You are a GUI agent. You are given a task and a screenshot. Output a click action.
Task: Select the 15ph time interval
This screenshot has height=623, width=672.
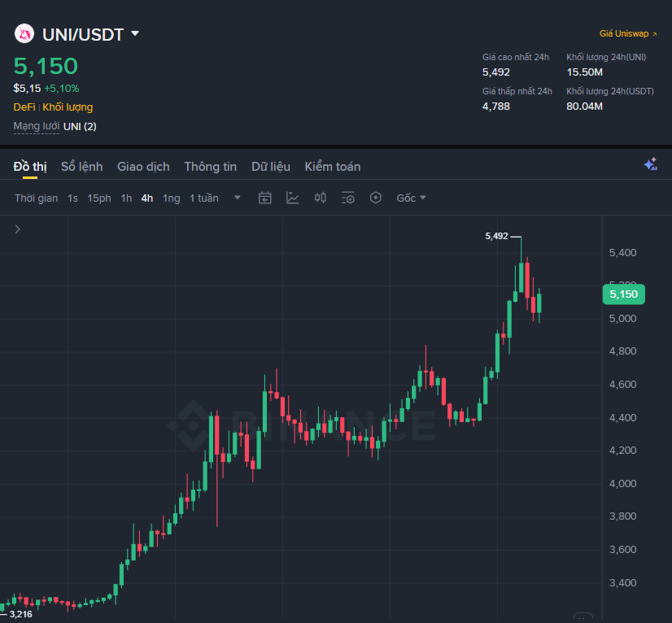pyautogui.click(x=99, y=198)
